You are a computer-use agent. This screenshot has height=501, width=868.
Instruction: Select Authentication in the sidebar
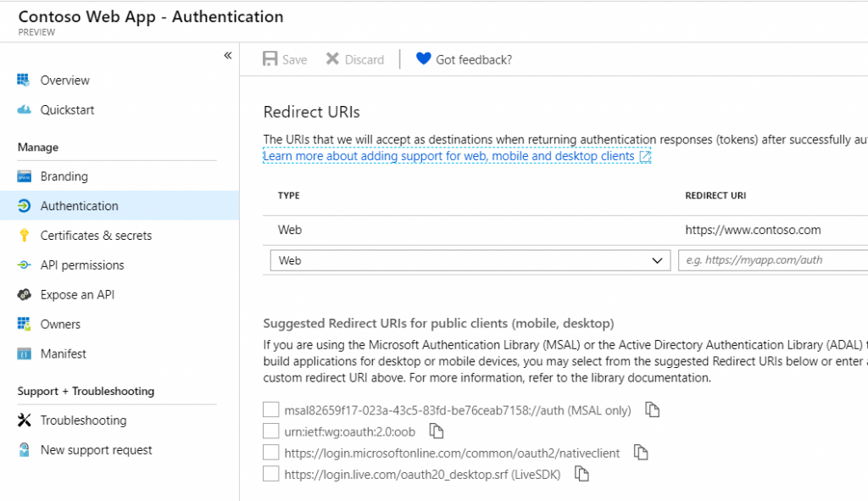[120, 206]
